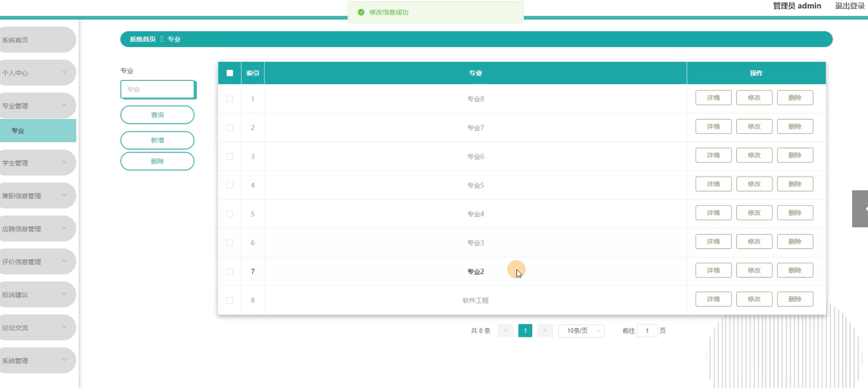Image resolution: width=868 pixels, height=388 pixels.
Task: Click the 软件工程 cell in the table
Action: 476,300
